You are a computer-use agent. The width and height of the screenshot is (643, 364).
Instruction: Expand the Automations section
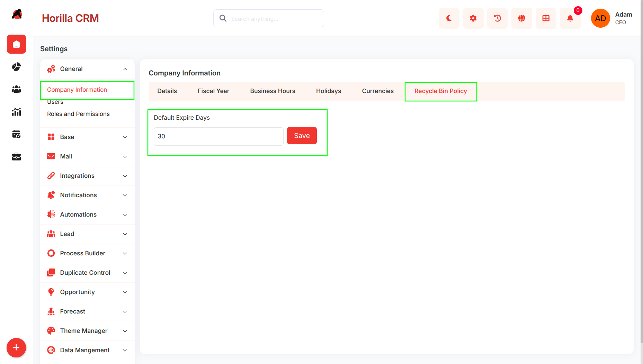tap(87, 215)
